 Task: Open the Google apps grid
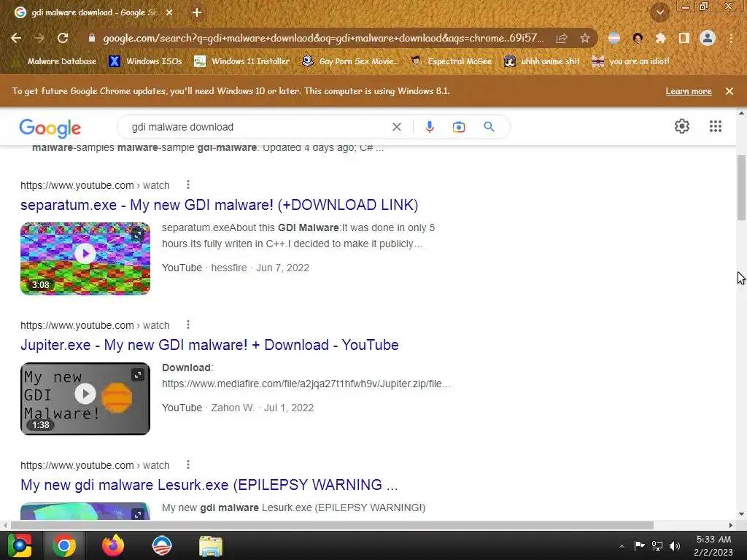(715, 126)
